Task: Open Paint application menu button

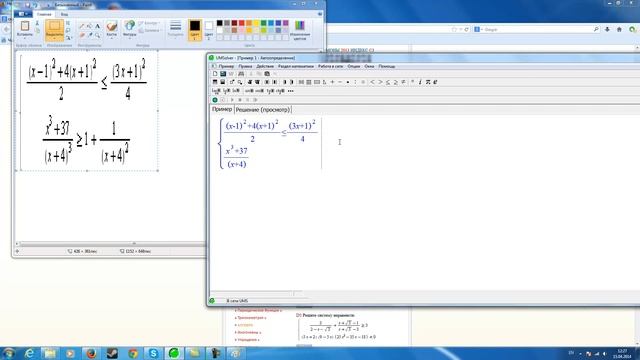Action: coord(23,14)
